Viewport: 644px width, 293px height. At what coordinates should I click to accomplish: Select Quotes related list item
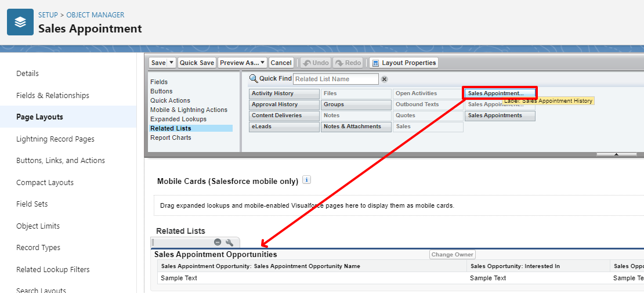(428, 115)
